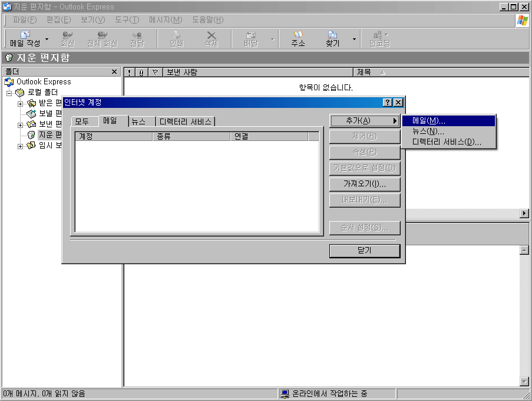The image size is (532, 401).
Task: Choose 메일(M)... from the 추가 submenu
Action: coord(448,121)
